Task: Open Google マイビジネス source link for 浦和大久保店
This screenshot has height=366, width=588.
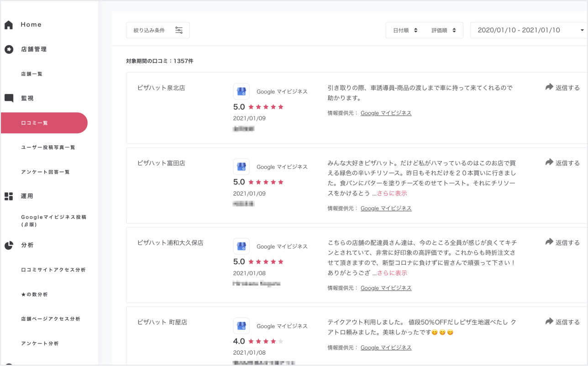Action: click(x=386, y=288)
